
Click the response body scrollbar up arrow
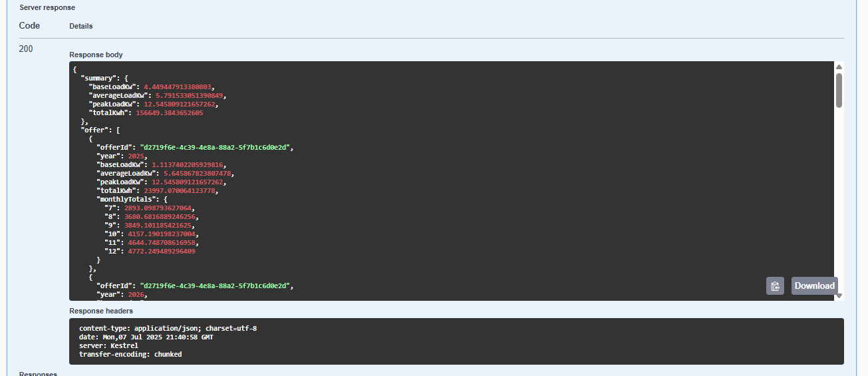point(839,67)
